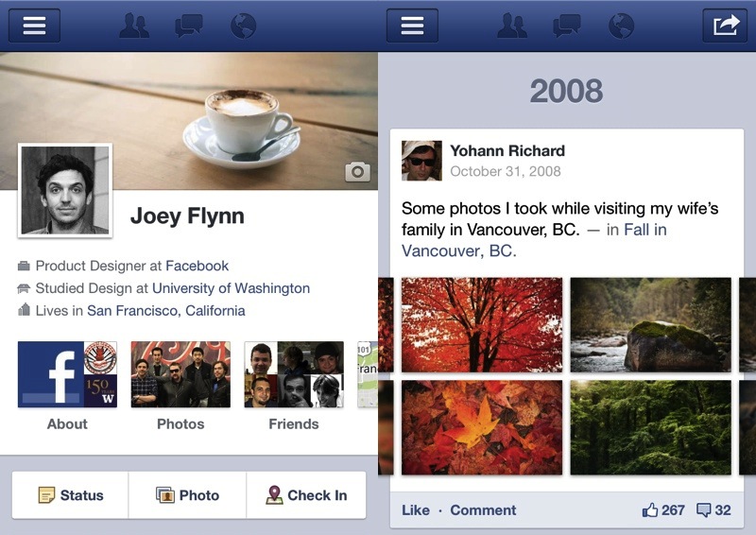
Task: Tap Comment on Yohann Richard's post
Action: pos(483,509)
